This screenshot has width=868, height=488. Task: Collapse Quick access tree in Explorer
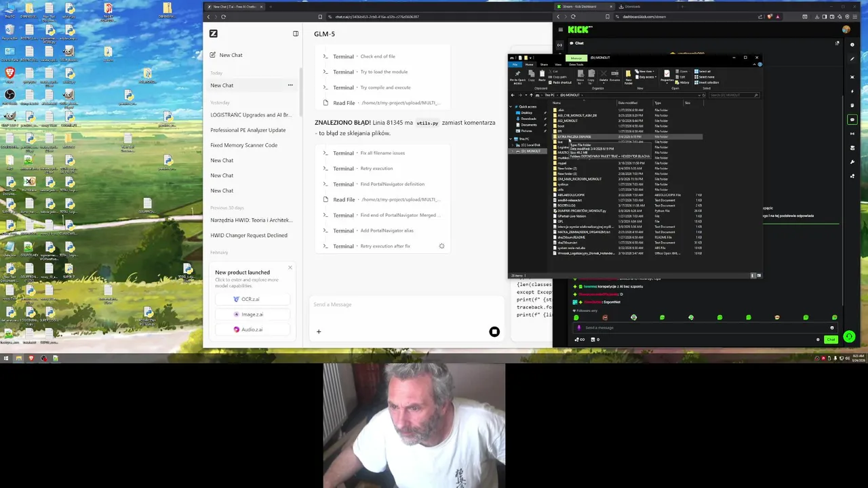[510, 106]
